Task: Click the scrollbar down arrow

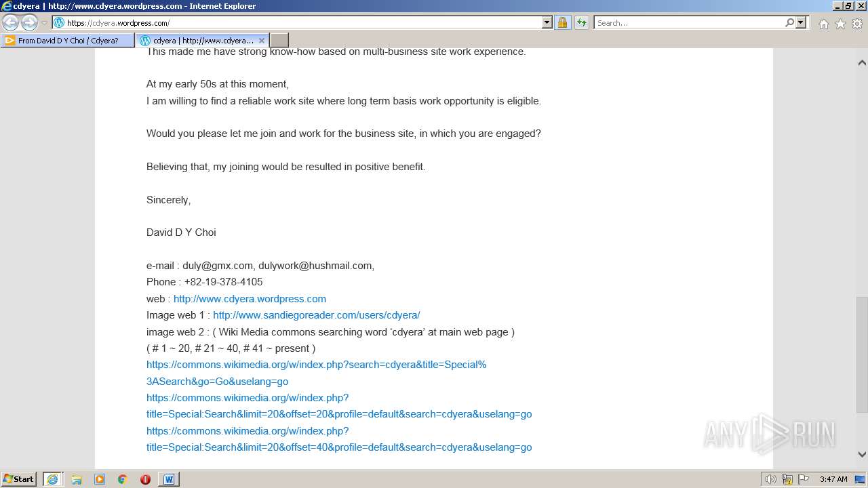Action: 862,454
